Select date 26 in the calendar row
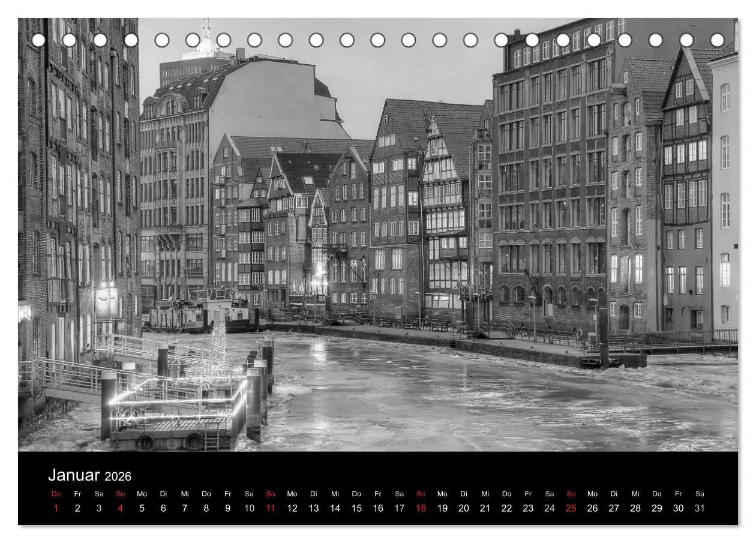This screenshot has height=543, width=756. pyautogui.click(x=592, y=508)
